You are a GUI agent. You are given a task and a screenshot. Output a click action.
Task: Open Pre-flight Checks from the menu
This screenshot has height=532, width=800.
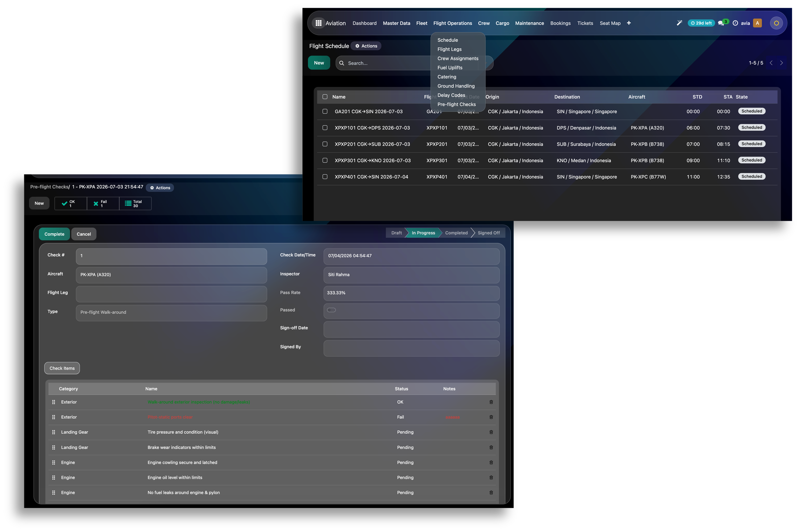point(456,104)
